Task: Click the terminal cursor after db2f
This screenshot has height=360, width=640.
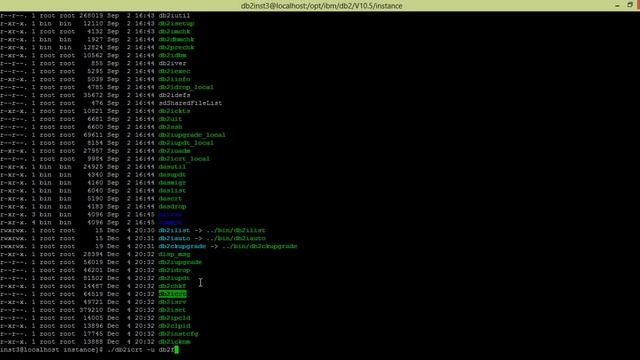Action: click(x=176, y=350)
